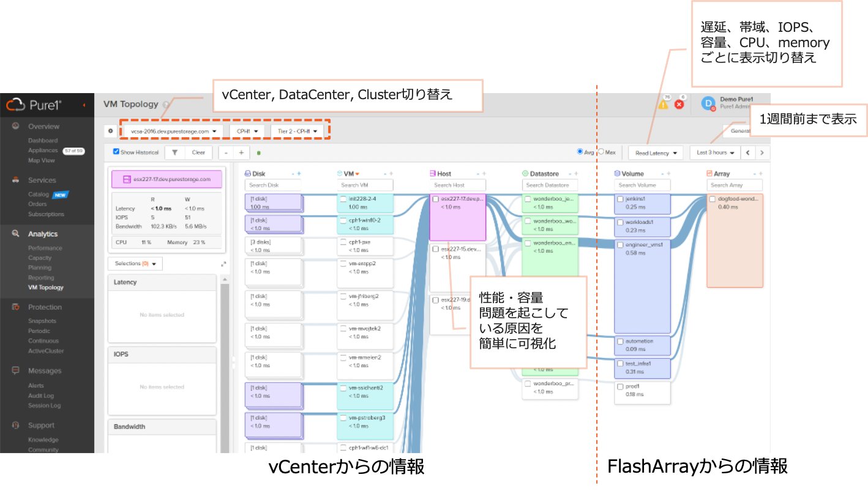Check the cph1-win10-2 VM checkbox
Image resolution: width=868 pixels, height=491 pixels.
(x=343, y=220)
